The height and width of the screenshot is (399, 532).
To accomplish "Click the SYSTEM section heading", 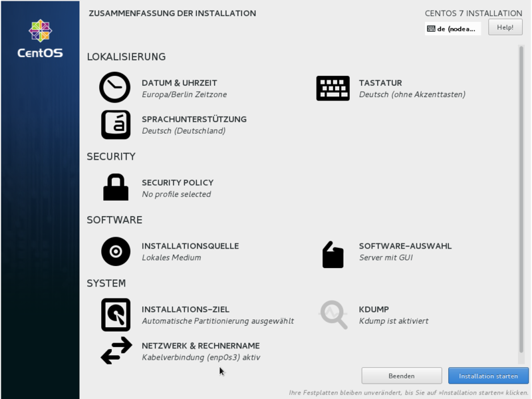I will tap(106, 283).
